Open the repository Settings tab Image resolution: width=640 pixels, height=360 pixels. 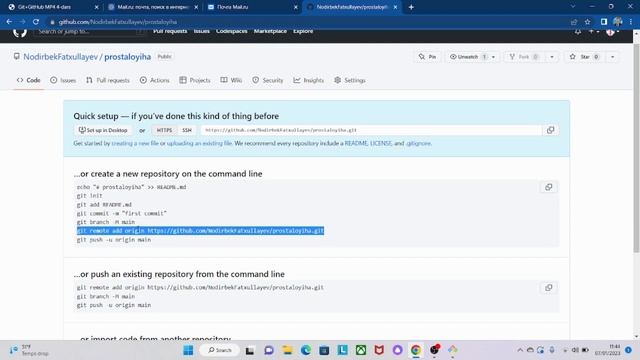click(x=349, y=80)
